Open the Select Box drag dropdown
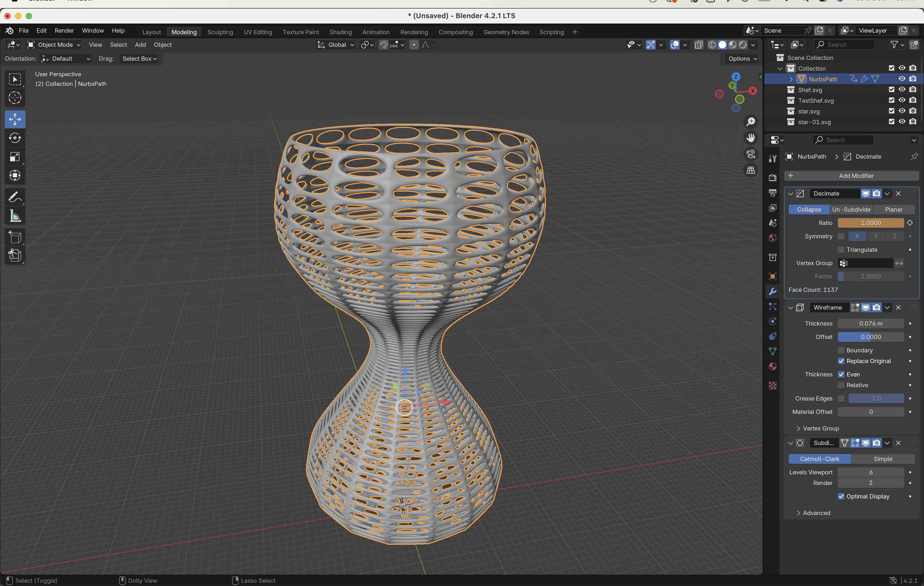The width and height of the screenshot is (924, 586). click(140, 59)
